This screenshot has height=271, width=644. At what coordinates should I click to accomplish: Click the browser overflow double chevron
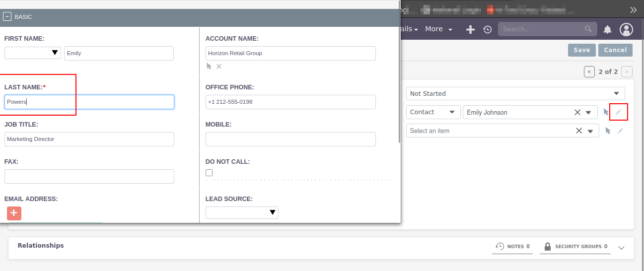pos(633,9)
